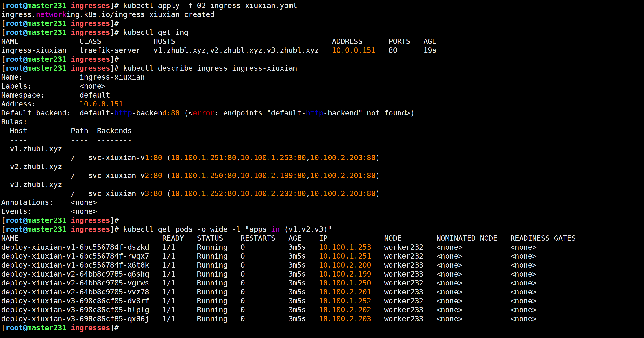Click the 02-ingress-xiuxian.yaml filename
644x338 pixels.
247,6
